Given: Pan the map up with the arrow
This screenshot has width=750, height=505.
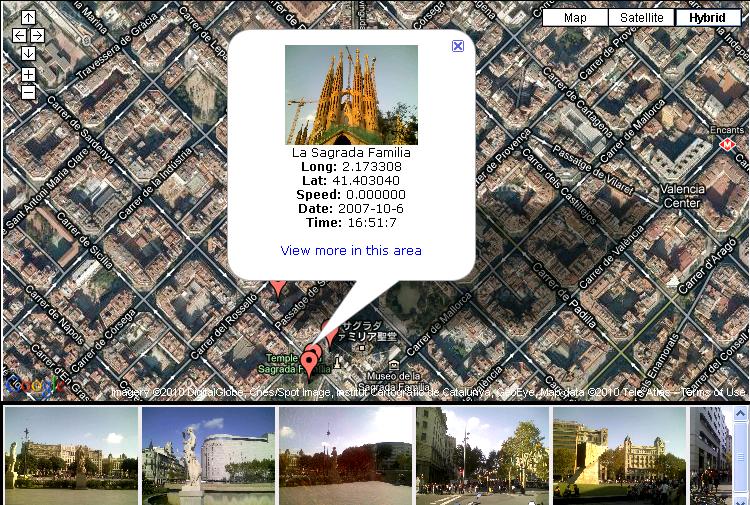Looking at the screenshot, I should 28,18.
